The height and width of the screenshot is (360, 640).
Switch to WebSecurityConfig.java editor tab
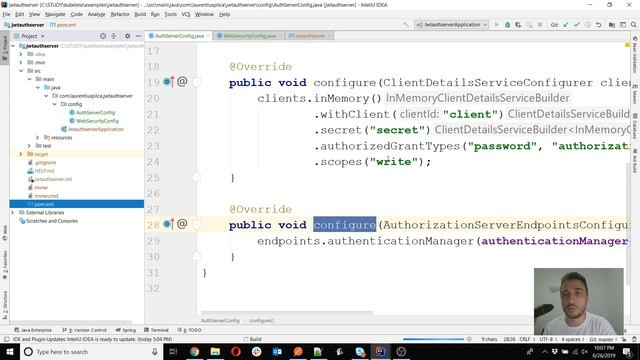249,36
